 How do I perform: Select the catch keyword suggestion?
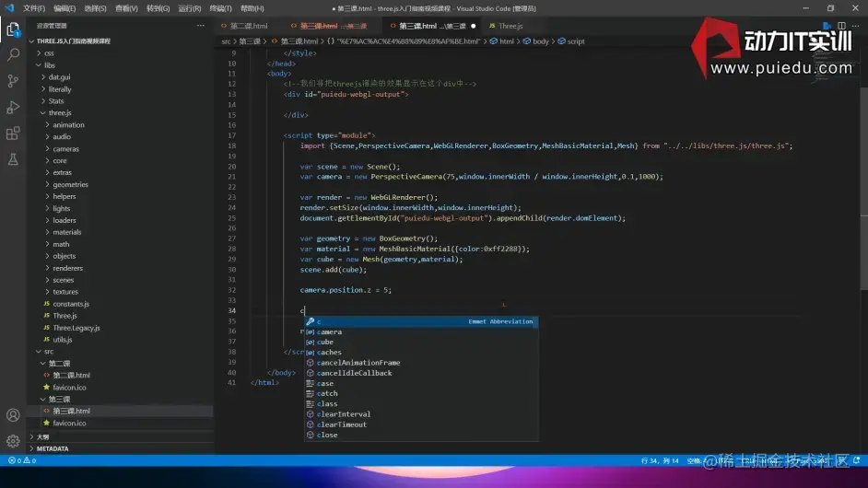coord(421,394)
